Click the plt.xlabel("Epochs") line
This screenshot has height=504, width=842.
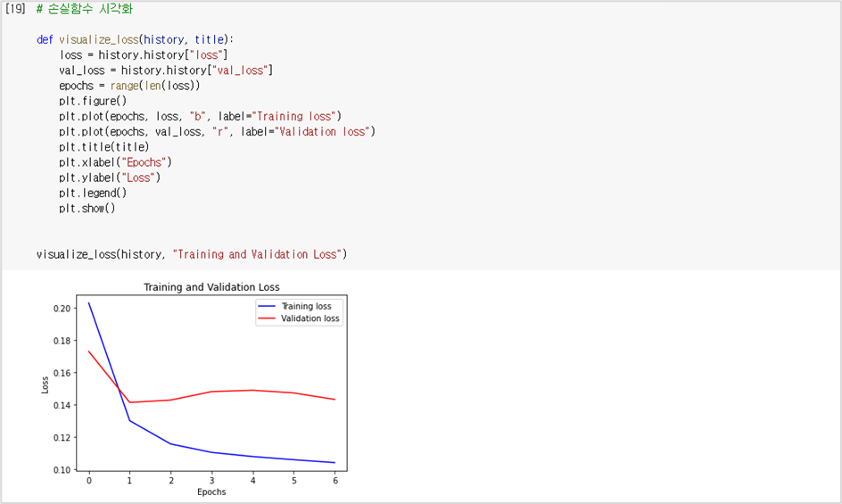tap(115, 162)
